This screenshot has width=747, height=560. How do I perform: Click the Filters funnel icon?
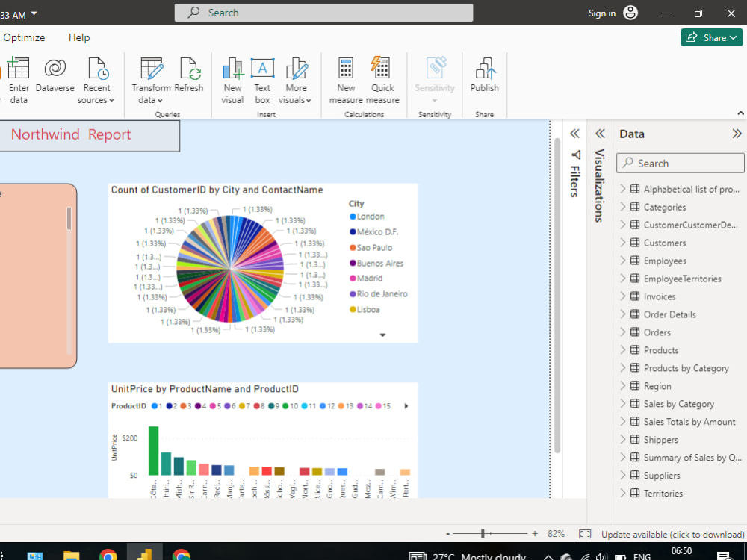(x=576, y=155)
